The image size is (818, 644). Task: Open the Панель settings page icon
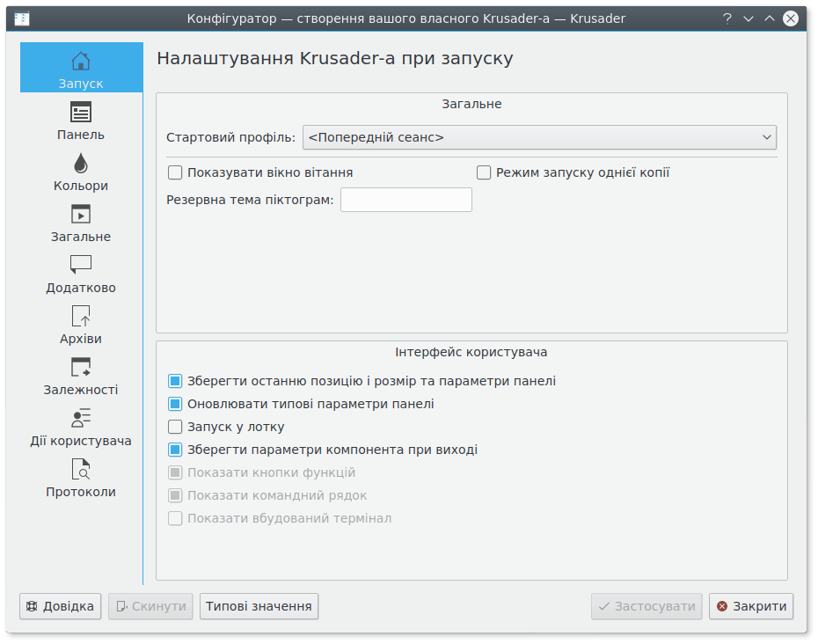pyautogui.click(x=81, y=113)
